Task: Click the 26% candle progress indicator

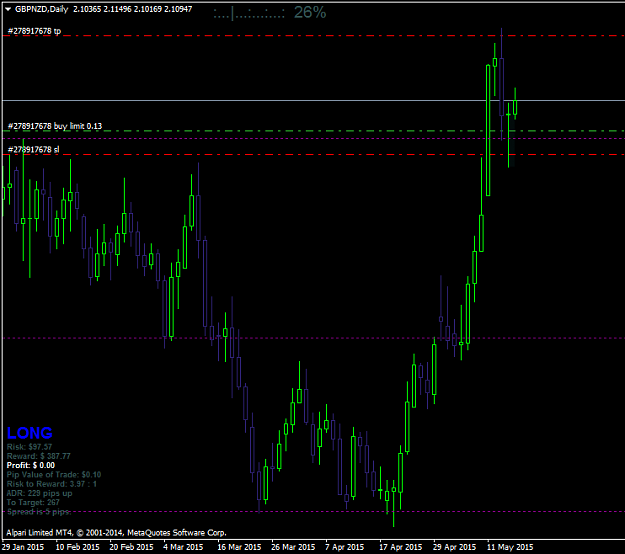Action: point(310,13)
